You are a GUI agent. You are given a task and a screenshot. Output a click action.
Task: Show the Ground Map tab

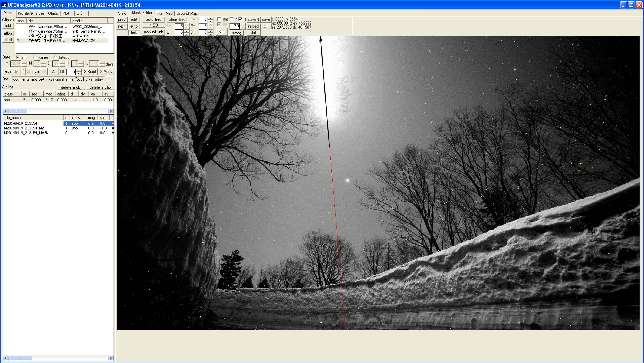coord(187,13)
